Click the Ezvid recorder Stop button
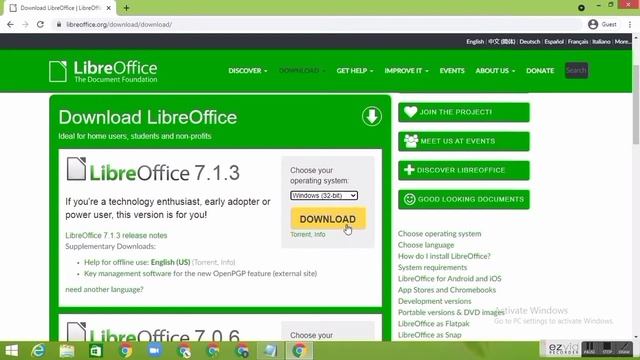This screenshot has height=360, width=640. click(607, 348)
